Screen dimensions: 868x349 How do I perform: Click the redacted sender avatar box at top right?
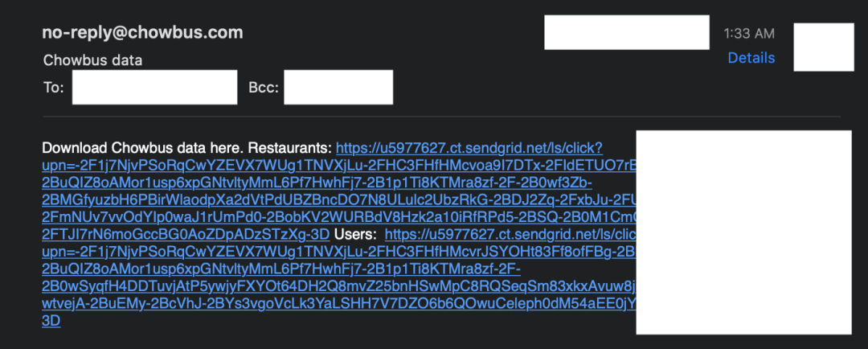pyautogui.click(x=824, y=47)
